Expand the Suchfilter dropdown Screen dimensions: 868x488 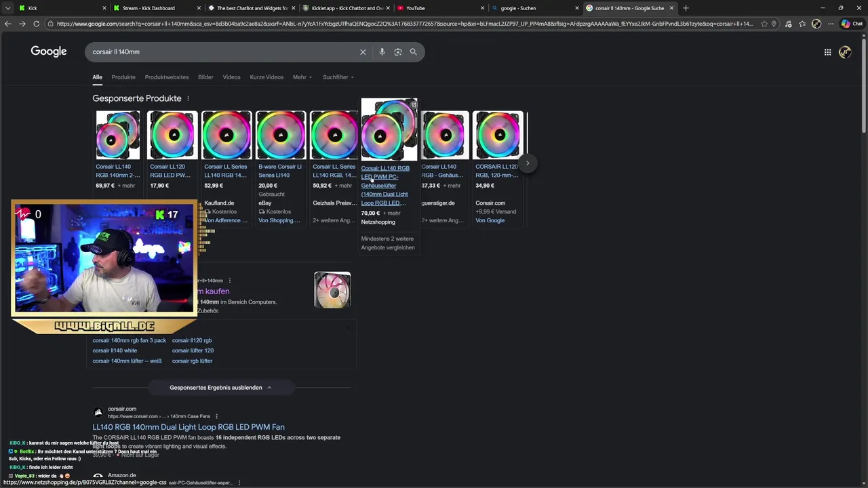point(338,77)
